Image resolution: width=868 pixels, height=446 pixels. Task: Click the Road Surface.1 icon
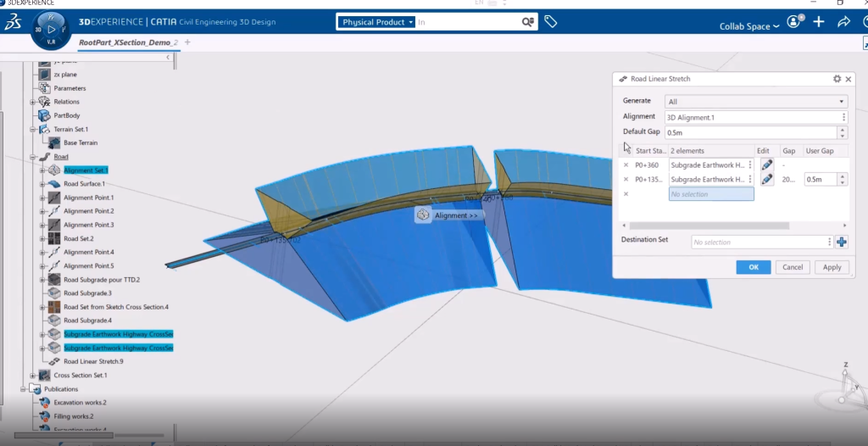pyautogui.click(x=54, y=184)
